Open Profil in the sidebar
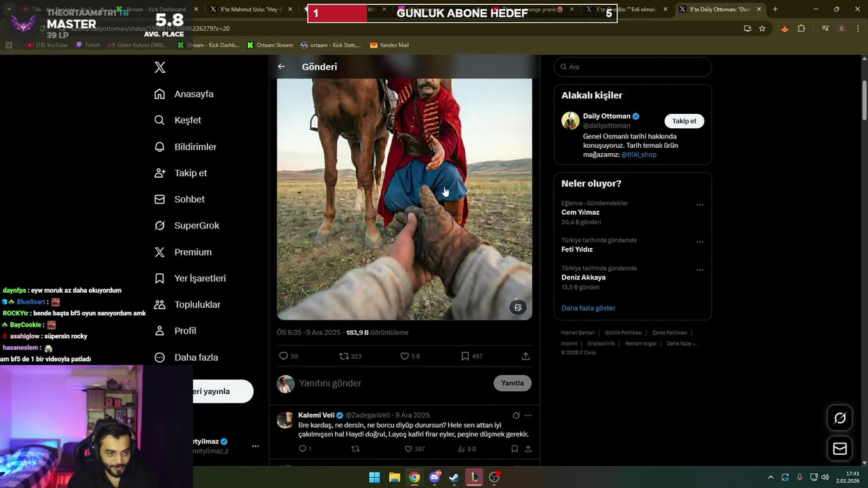 click(x=175, y=331)
